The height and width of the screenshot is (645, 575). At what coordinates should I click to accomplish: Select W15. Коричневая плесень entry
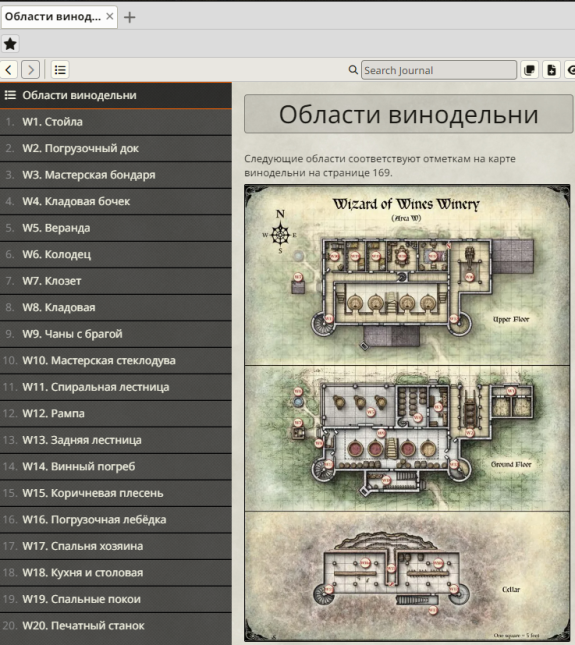[116, 493]
